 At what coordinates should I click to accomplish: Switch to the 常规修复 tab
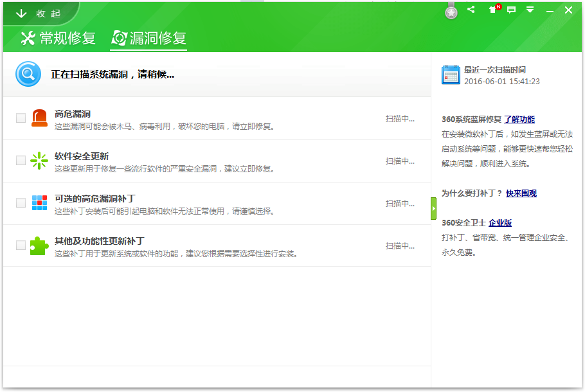[x=59, y=38]
